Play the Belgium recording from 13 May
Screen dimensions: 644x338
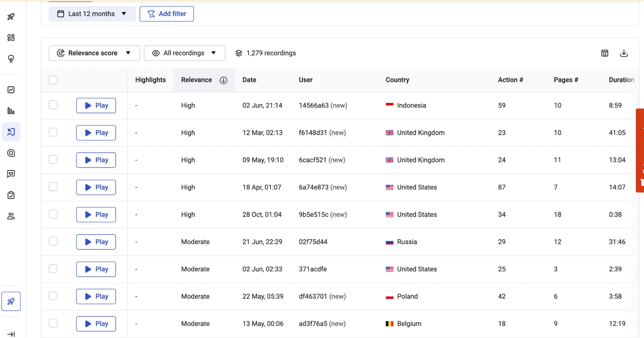point(96,324)
